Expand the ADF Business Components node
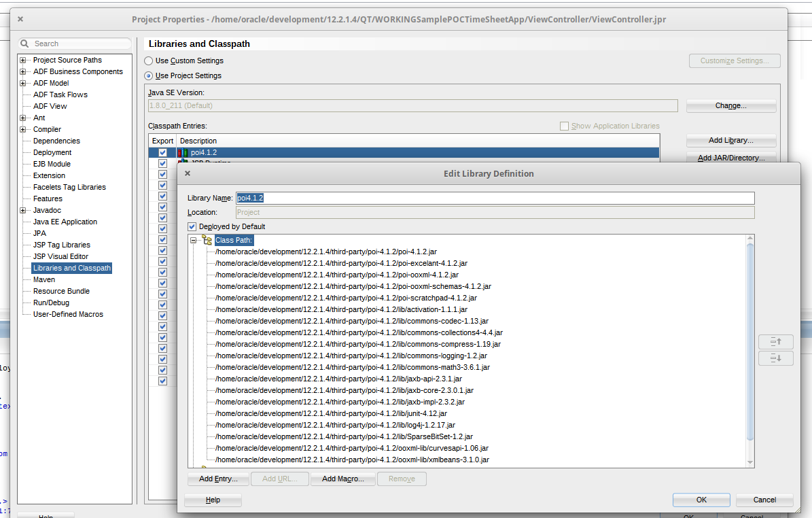 point(23,71)
